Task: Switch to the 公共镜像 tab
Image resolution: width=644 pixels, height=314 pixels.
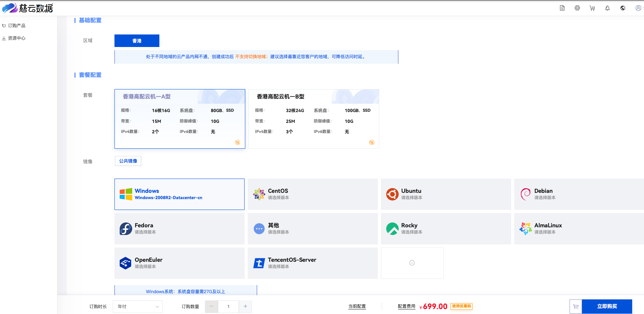Action: [128, 161]
